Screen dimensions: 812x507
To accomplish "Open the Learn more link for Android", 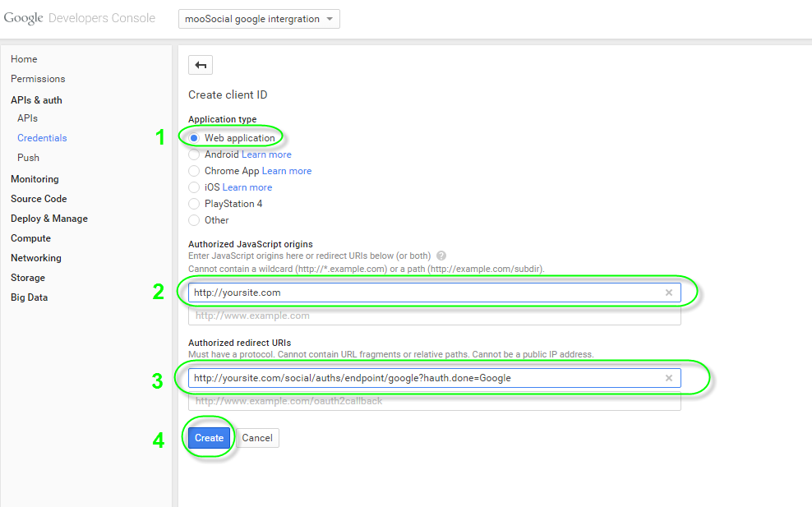I will (x=266, y=154).
